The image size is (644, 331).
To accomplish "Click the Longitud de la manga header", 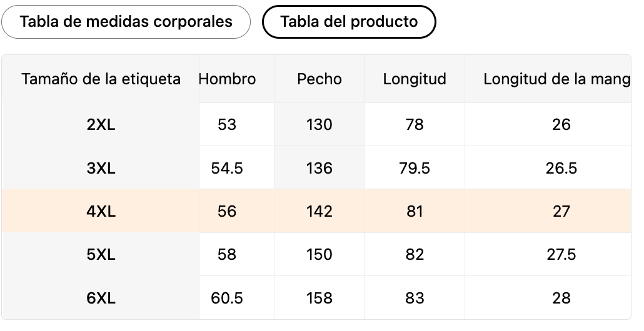I will click(556, 79).
